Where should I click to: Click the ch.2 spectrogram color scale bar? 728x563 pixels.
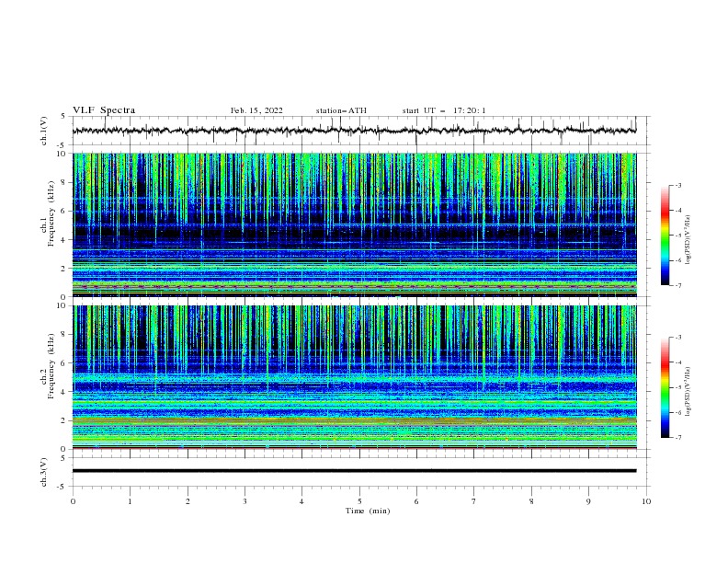click(665, 387)
